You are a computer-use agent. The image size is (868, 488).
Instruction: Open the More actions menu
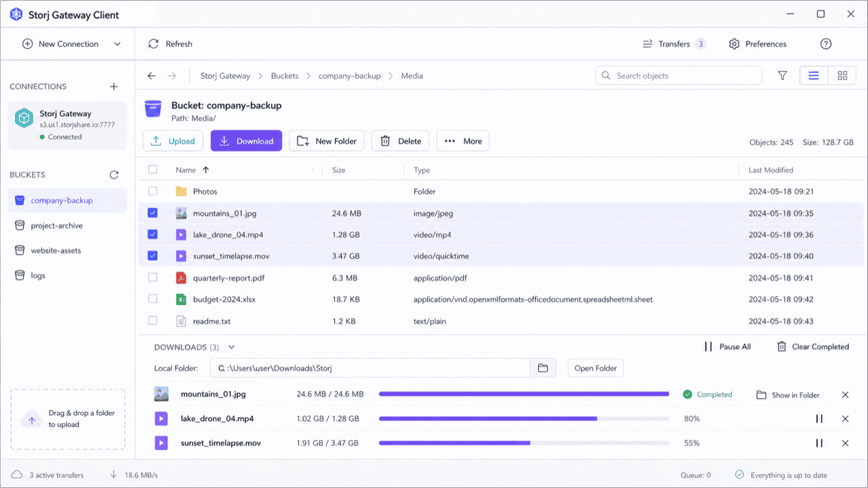[462, 141]
